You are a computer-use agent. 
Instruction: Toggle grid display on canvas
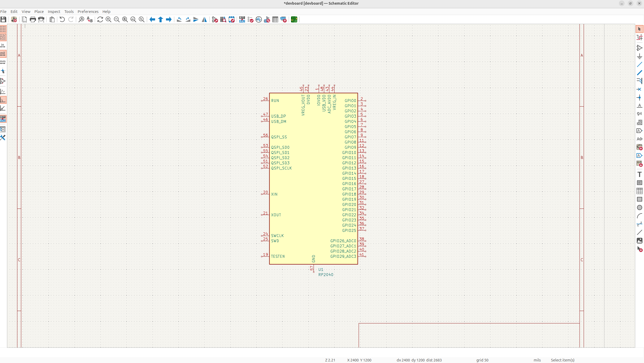[3, 29]
